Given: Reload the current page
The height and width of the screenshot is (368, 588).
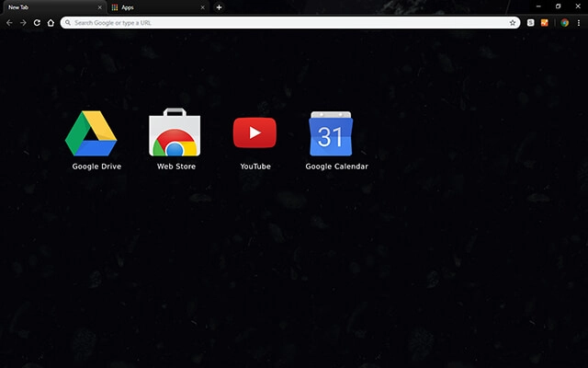Looking at the screenshot, I should tap(37, 23).
